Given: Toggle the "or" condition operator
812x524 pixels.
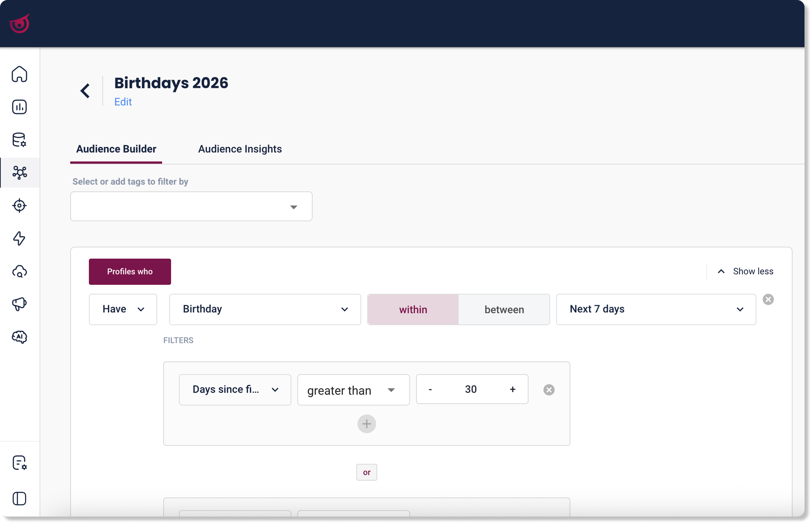Looking at the screenshot, I should point(367,472).
